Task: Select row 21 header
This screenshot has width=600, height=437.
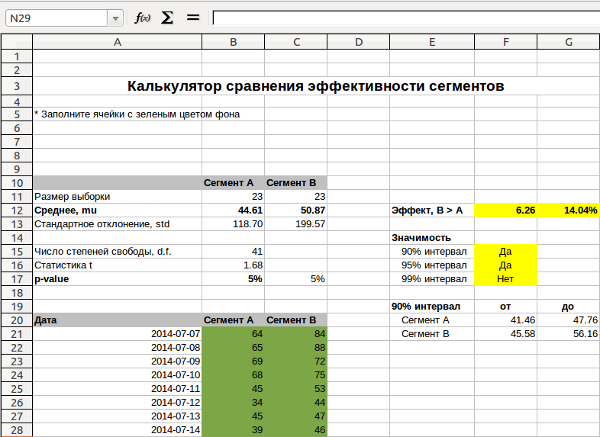Action: 17,334
